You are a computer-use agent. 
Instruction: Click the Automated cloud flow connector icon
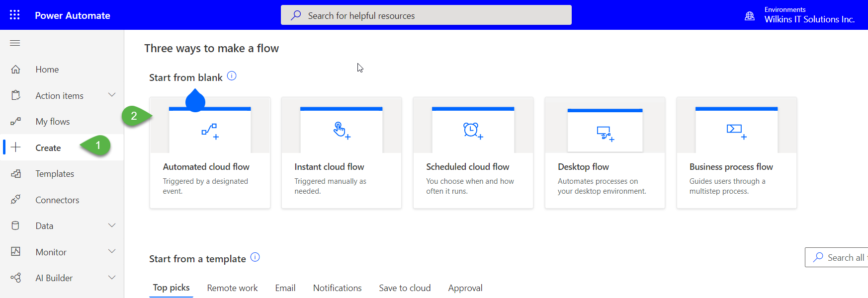click(x=210, y=131)
